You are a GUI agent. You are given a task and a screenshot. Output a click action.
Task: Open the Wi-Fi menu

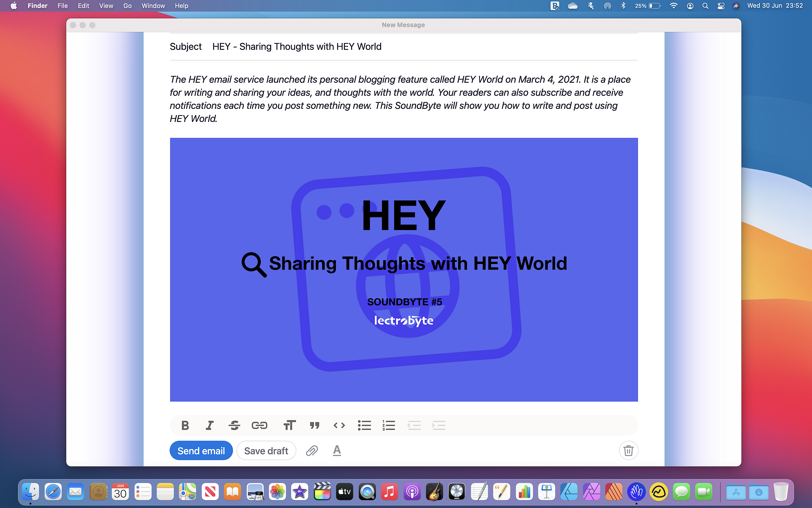pos(674,6)
